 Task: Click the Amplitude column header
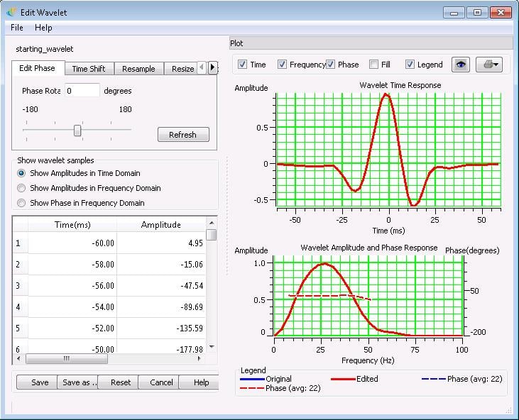pyautogui.click(x=161, y=225)
